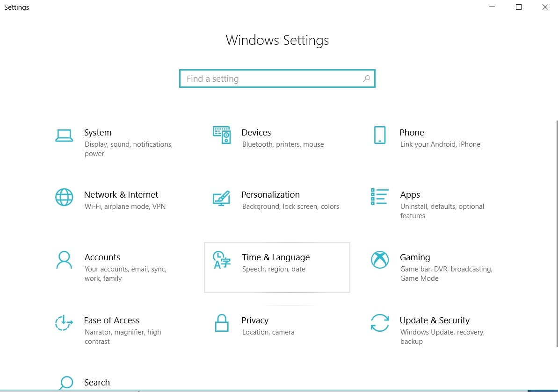Open the Ease of Access title
The image size is (558, 392).
pyautogui.click(x=112, y=321)
